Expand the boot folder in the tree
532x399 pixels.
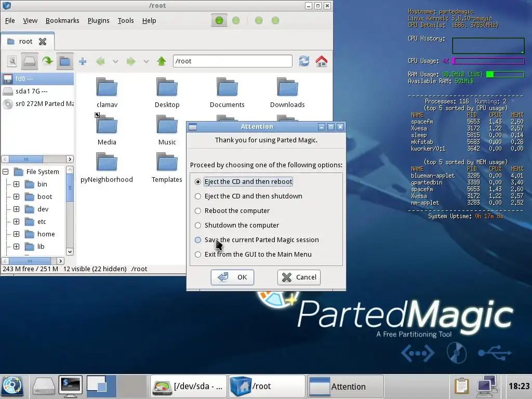pyautogui.click(x=16, y=197)
